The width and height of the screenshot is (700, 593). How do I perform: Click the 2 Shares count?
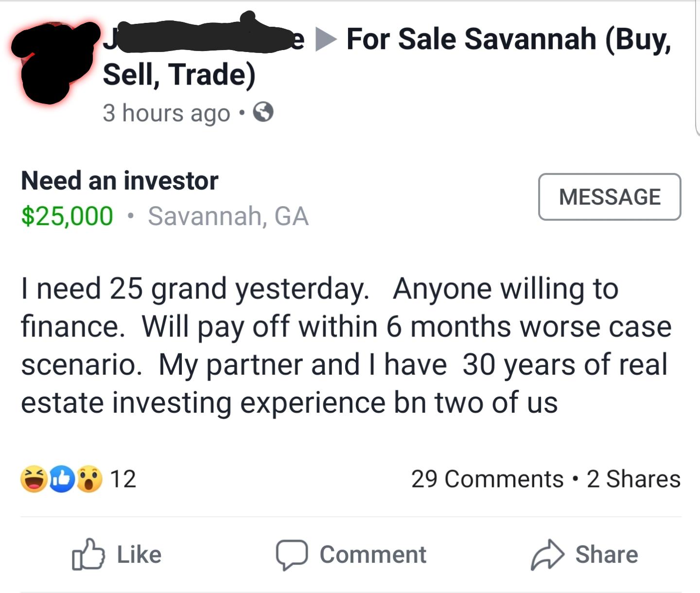[634, 479]
